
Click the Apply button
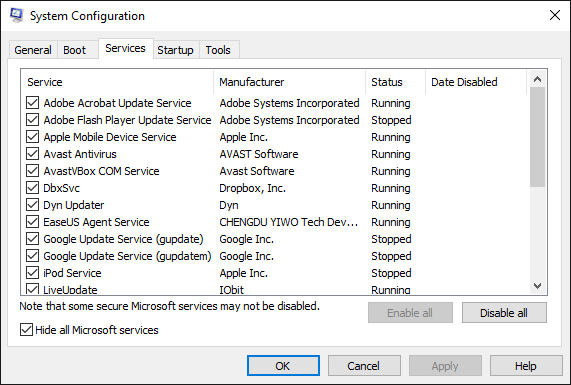445,366
